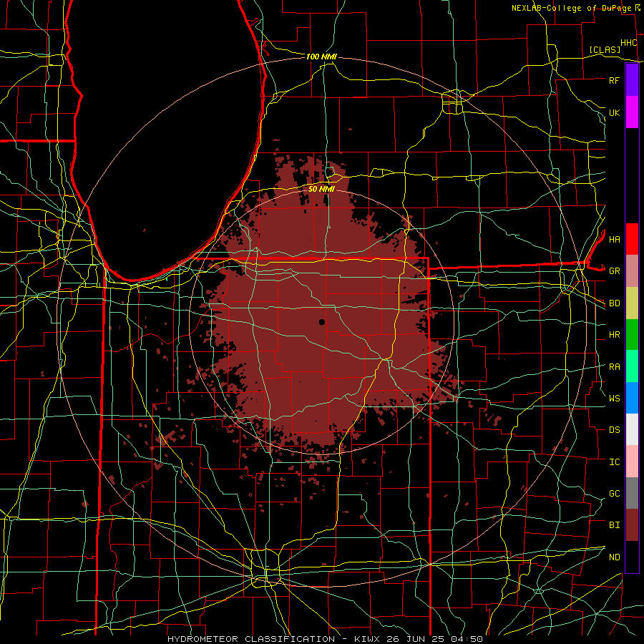Screen dimensions: 644x644
Task: Click the BI brown legend swatch
Action: 632,525
